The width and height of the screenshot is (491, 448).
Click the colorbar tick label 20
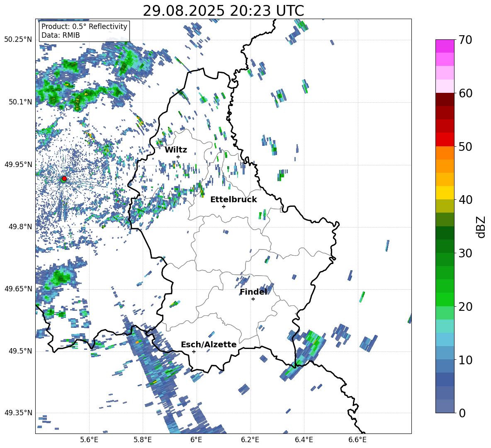465,307
